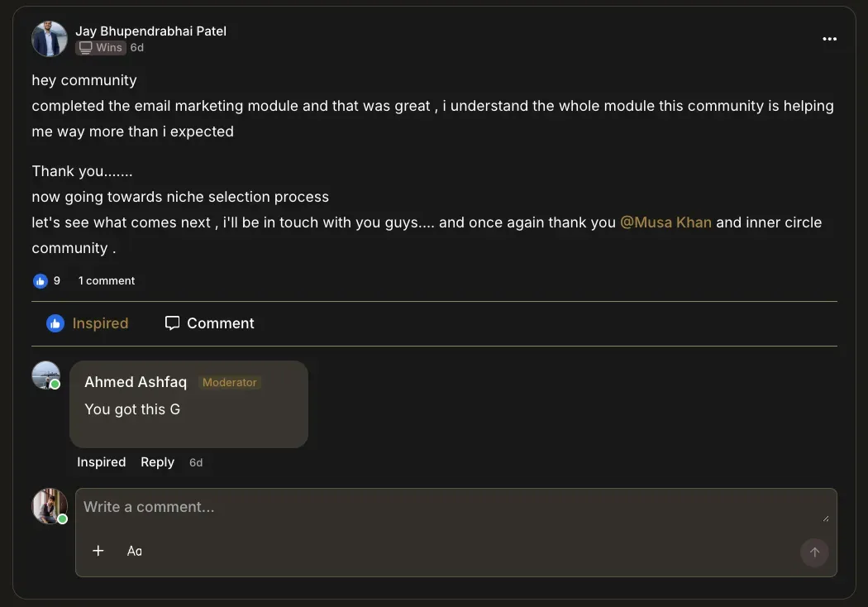Screen dimensions: 868x607
Task: Click the Moderator badge next to Ahmed
Action: (x=230, y=383)
